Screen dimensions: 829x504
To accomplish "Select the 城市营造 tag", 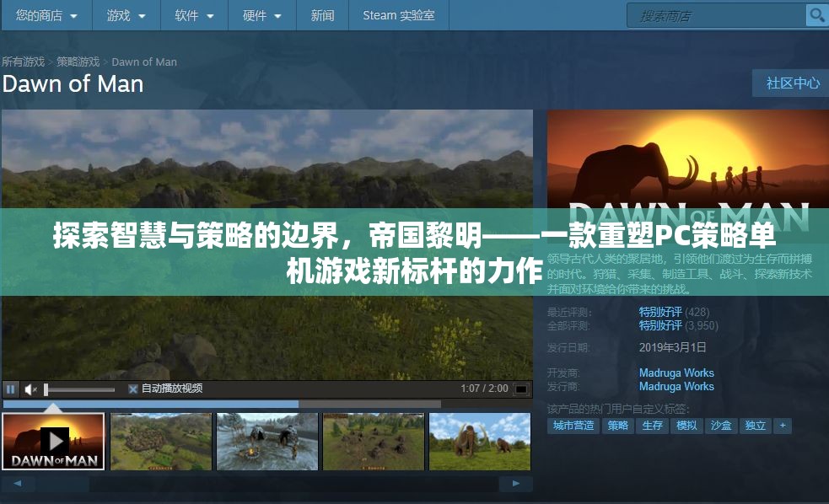I will click(573, 426).
